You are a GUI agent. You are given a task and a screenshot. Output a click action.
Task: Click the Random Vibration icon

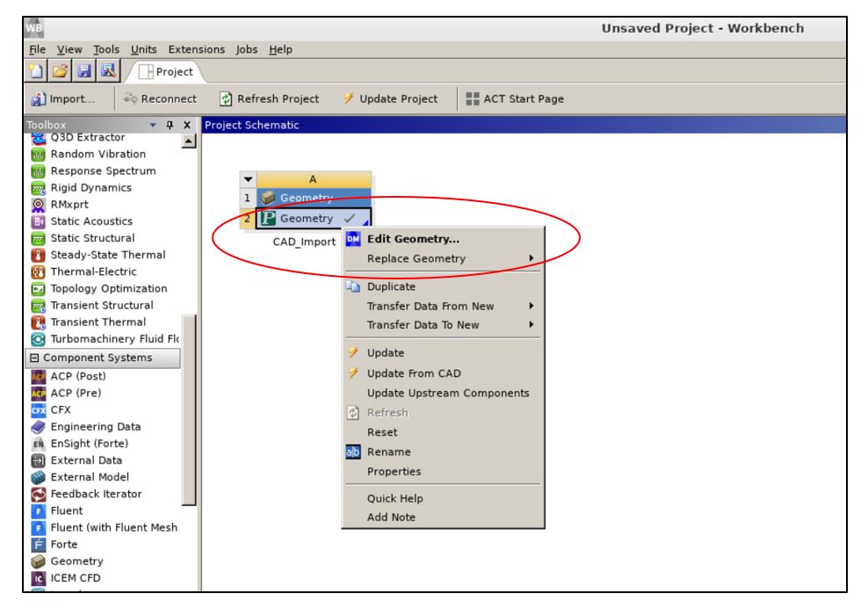(x=38, y=155)
